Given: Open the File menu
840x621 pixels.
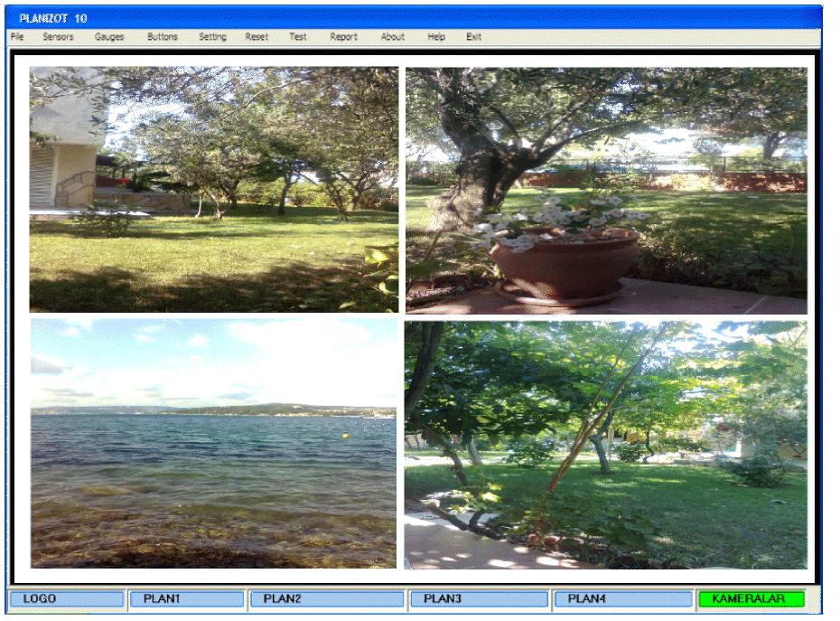Looking at the screenshot, I should (17, 37).
